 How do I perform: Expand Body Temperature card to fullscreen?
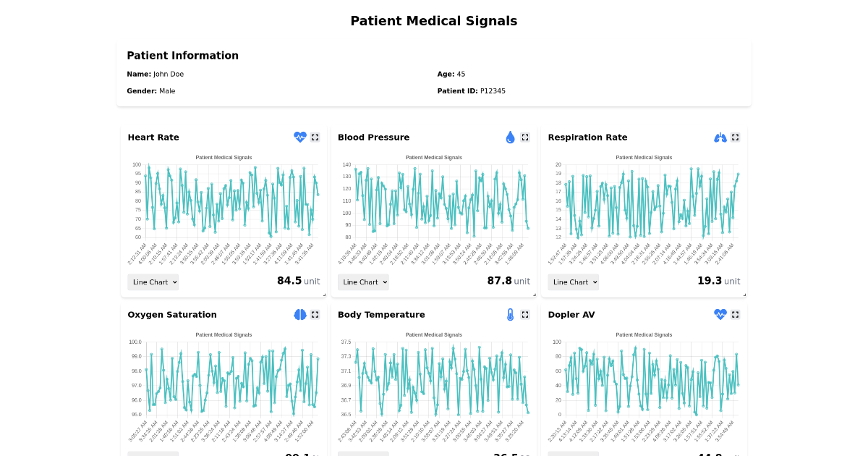[x=525, y=315]
